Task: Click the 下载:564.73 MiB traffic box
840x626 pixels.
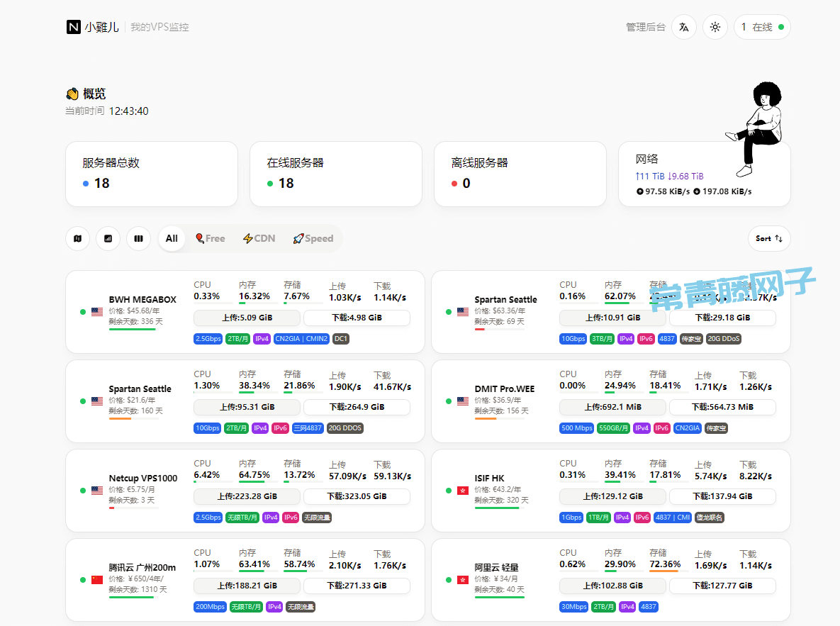Action: point(722,408)
